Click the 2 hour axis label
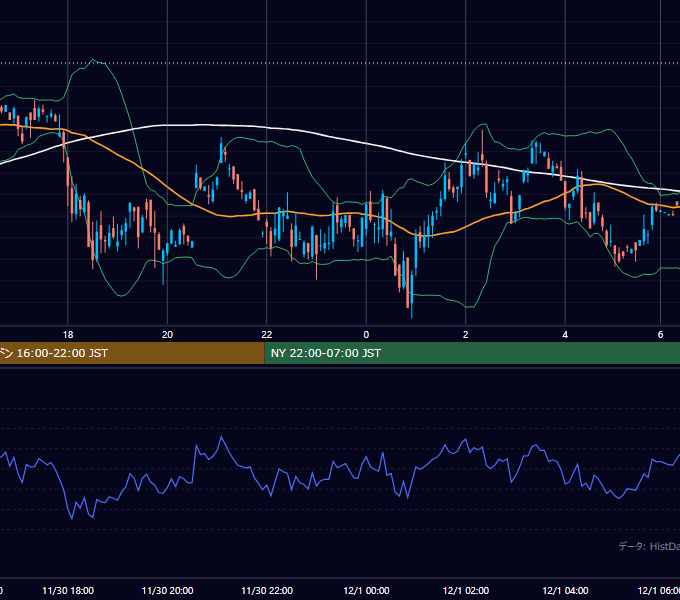Screen dimensions: 680x600 tap(465, 335)
